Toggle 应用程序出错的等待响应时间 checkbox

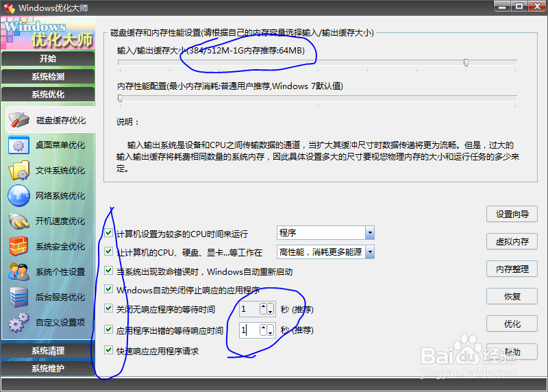tap(108, 329)
